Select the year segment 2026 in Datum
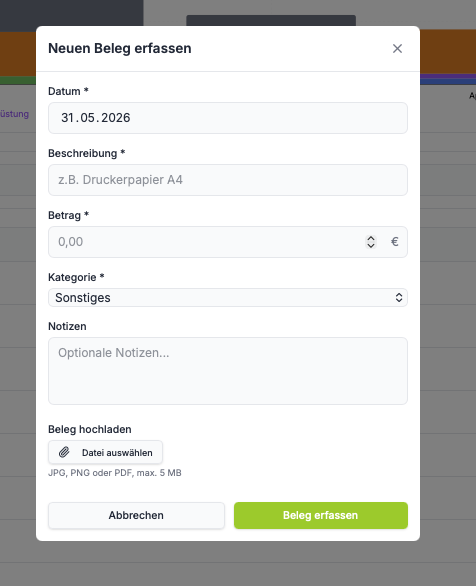The width and height of the screenshot is (476, 586). click(116, 118)
